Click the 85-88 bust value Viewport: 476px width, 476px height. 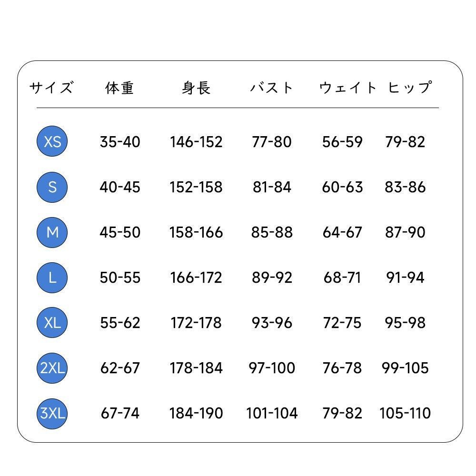272,232
